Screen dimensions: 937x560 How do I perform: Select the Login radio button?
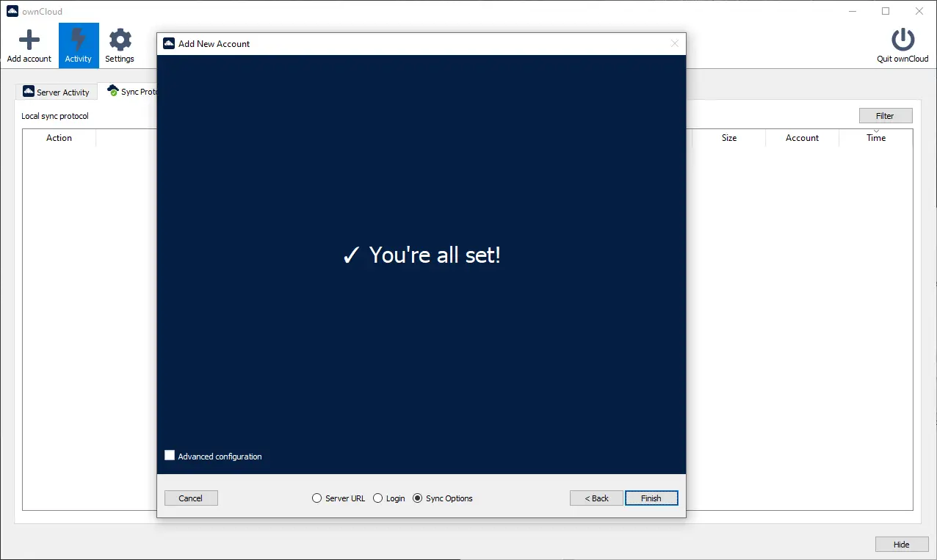[378, 498]
